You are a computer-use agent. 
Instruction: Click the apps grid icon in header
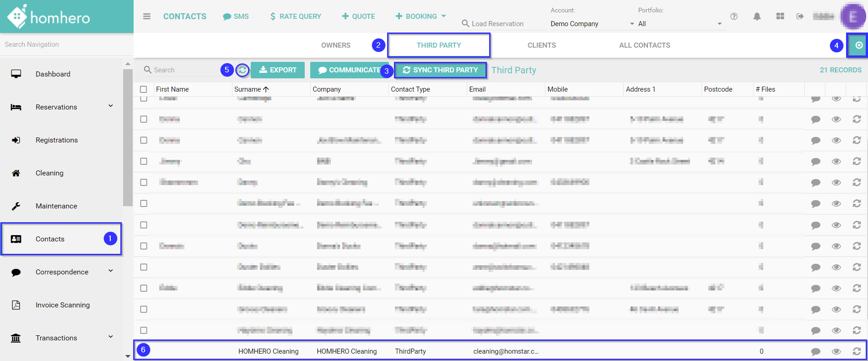tap(780, 16)
